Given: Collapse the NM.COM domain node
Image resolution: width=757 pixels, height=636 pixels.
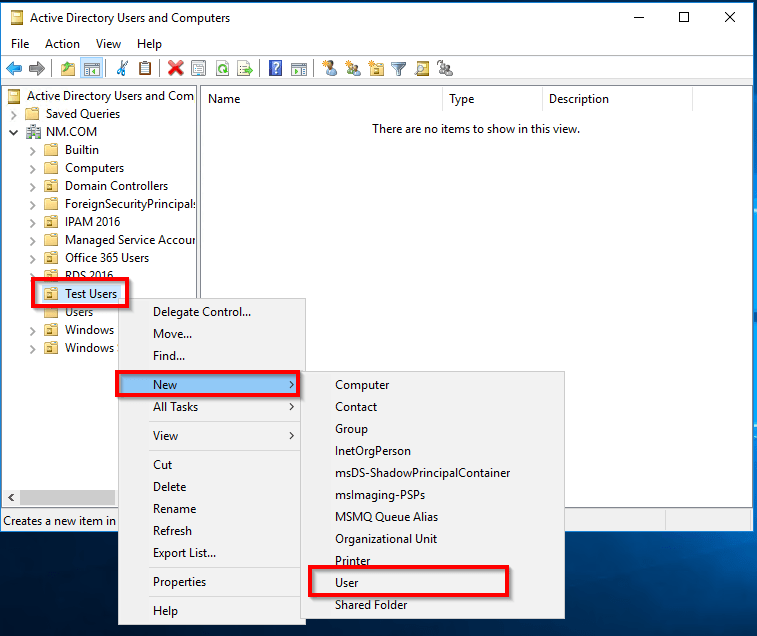Looking at the screenshot, I should click(x=14, y=132).
